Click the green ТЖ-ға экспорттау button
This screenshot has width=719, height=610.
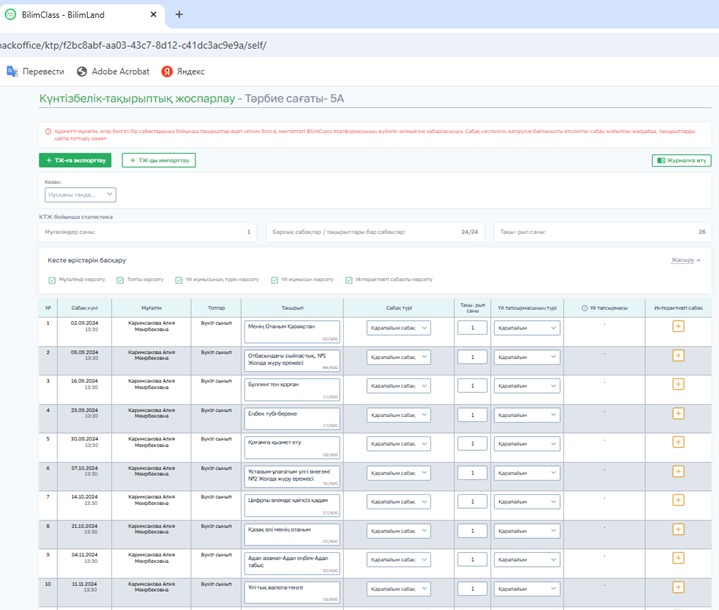coord(75,160)
